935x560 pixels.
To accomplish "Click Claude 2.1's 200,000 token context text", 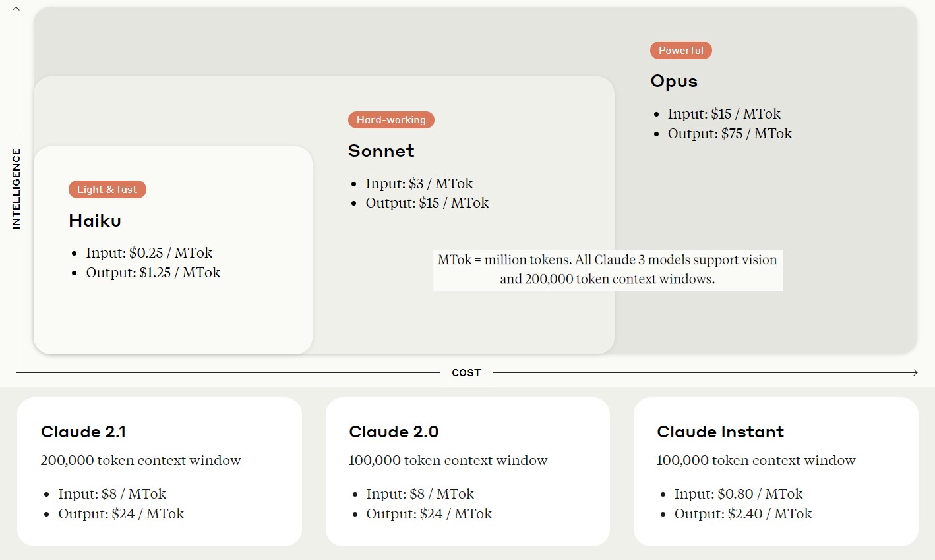I will 140,461.
